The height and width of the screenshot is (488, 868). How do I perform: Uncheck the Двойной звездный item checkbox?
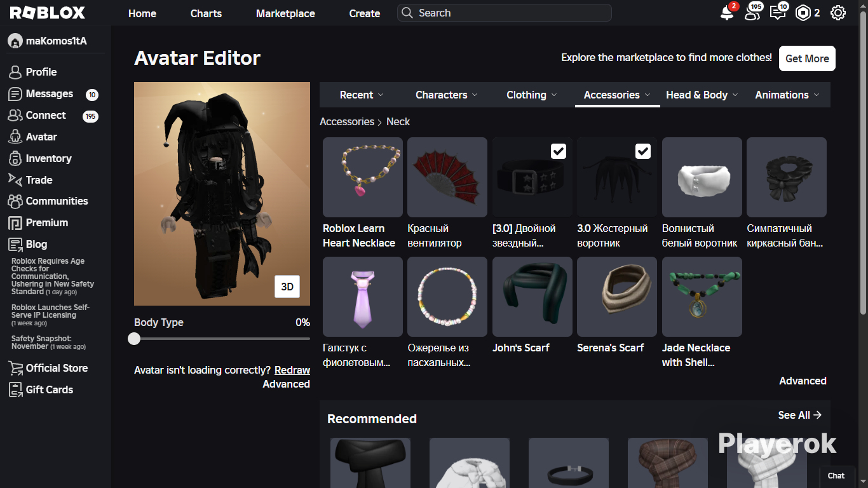click(559, 151)
